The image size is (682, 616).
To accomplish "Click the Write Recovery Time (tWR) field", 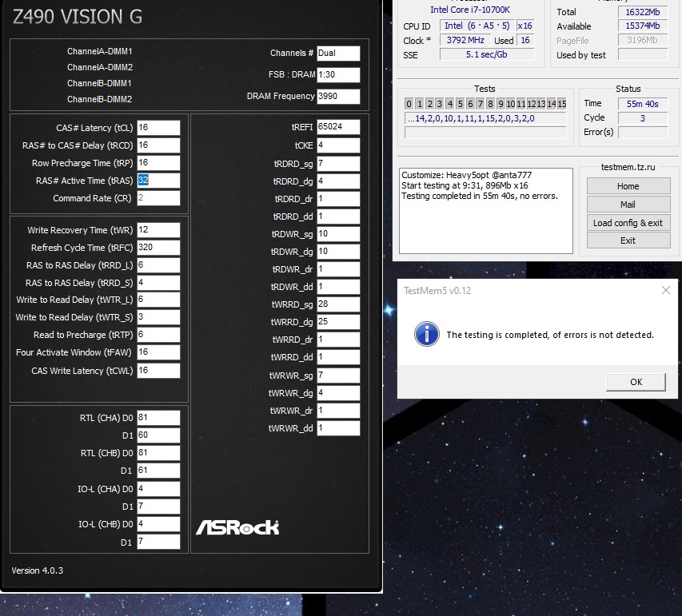I will [x=158, y=230].
